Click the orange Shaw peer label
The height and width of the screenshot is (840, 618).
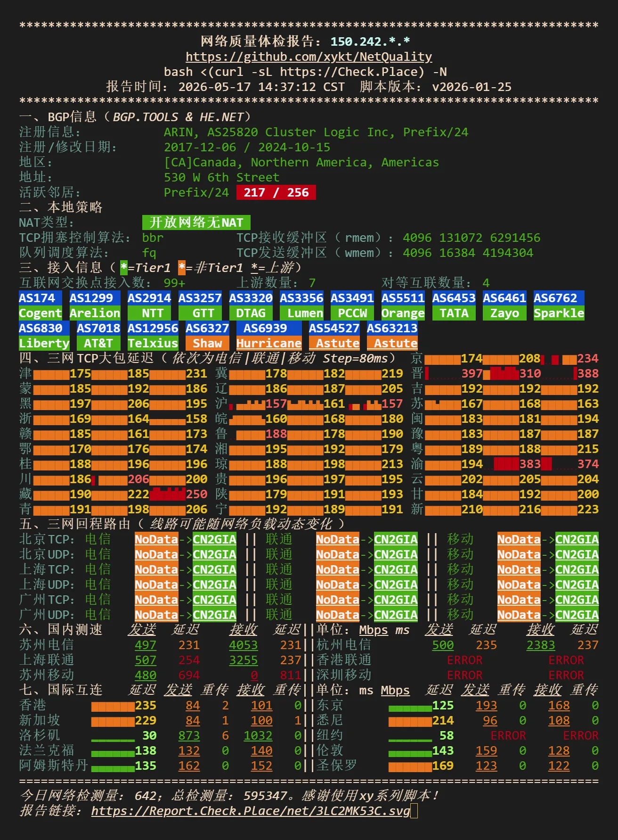click(207, 343)
